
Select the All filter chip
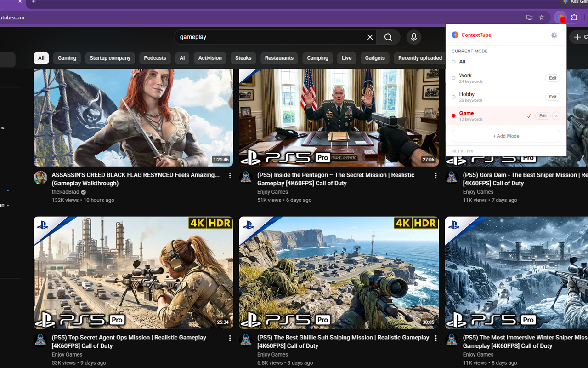click(x=41, y=58)
